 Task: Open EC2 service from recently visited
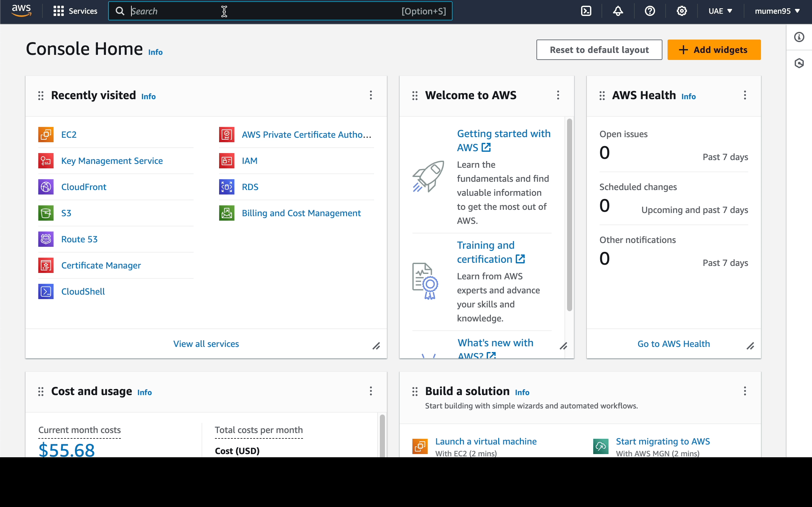pyautogui.click(x=69, y=134)
